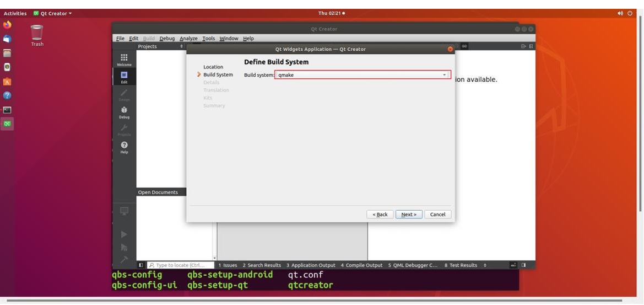Click the editor link synchronize icon
Image resolution: width=644 pixels, height=305 pixels.
(x=464, y=46)
